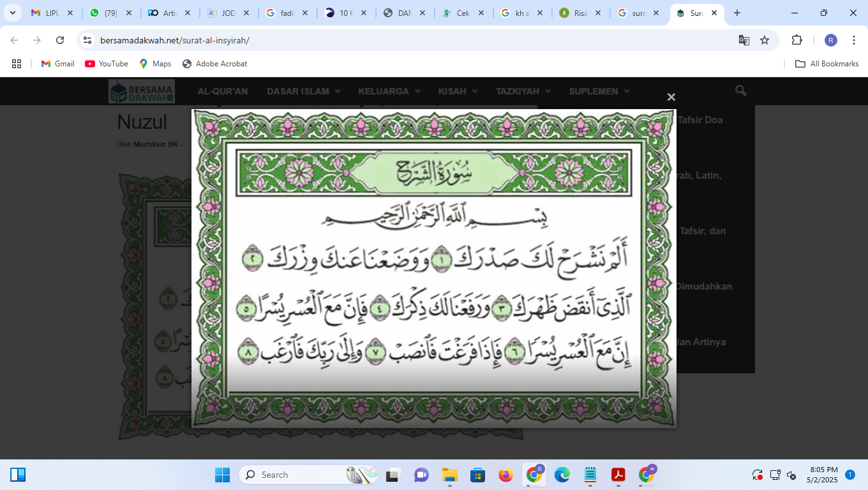Open the Chrome profile avatar R
This screenshot has height=490, width=868.
pyautogui.click(x=830, y=40)
